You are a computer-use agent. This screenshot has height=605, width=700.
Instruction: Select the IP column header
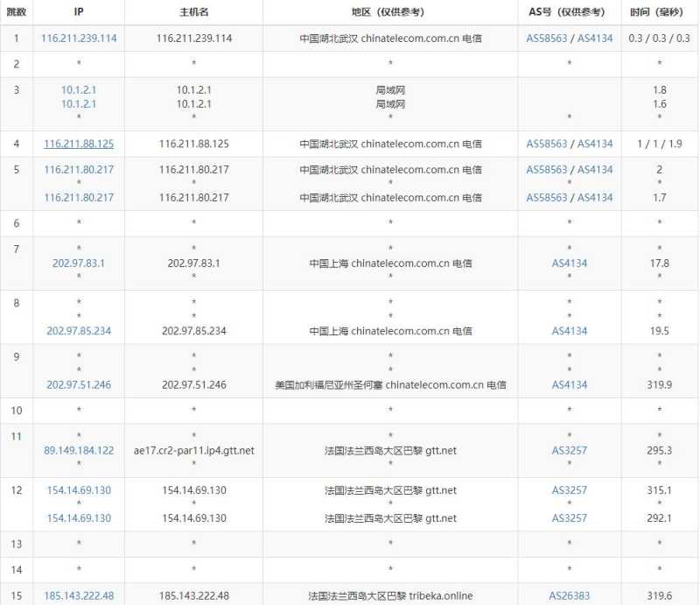pos(79,12)
